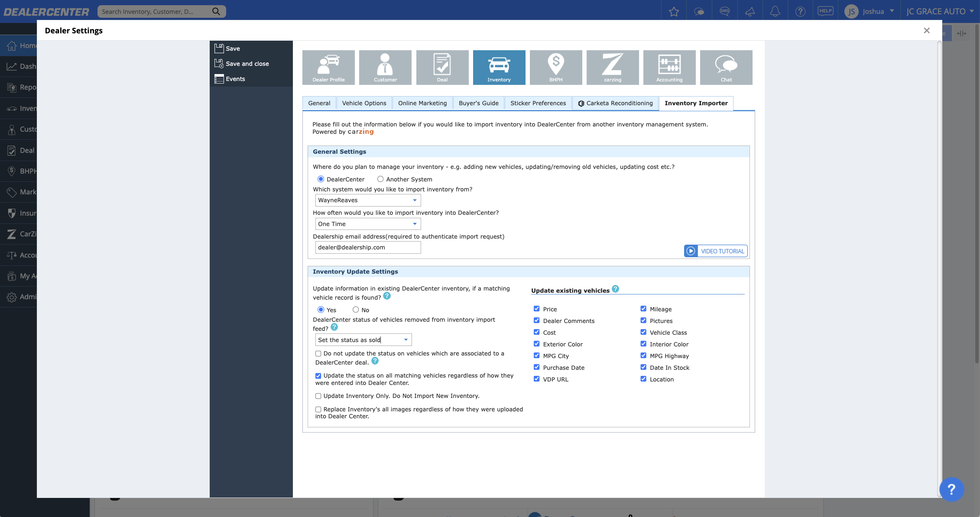The image size is (980, 517).
Task: Enable Update Inventory Only option
Action: [318, 396]
